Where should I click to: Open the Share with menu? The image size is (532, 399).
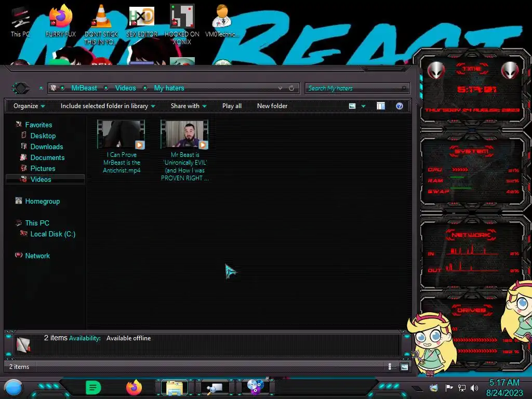point(189,106)
